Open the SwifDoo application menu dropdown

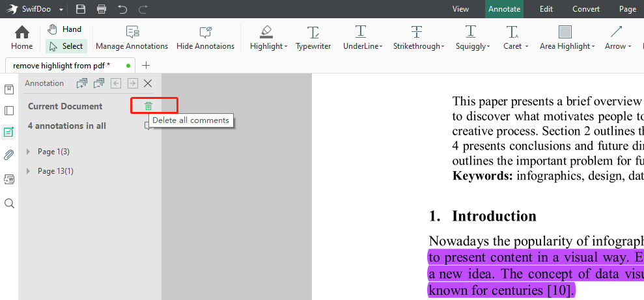(x=61, y=10)
